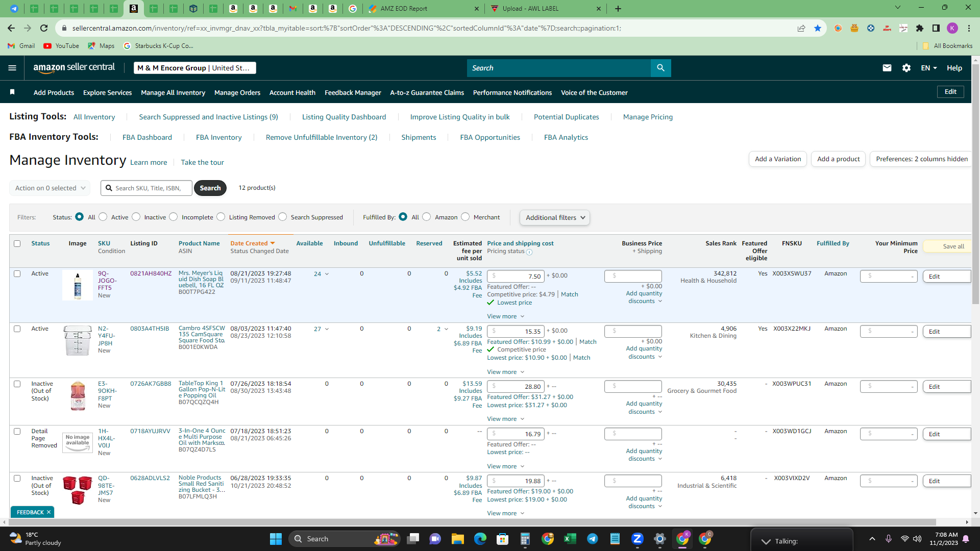The width and height of the screenshot is (980, 551).
Task: Open Telegram from the taskbar
Action: pos(593,539)
